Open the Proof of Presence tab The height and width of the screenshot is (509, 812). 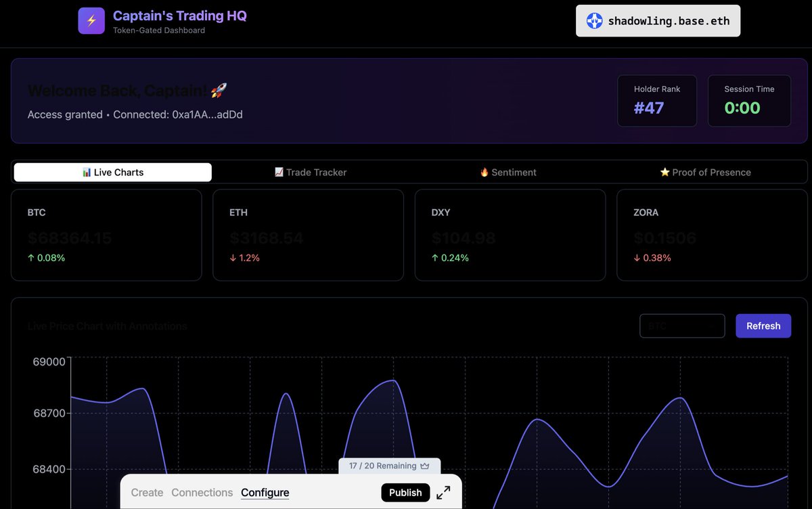click(x=706, y=173)
